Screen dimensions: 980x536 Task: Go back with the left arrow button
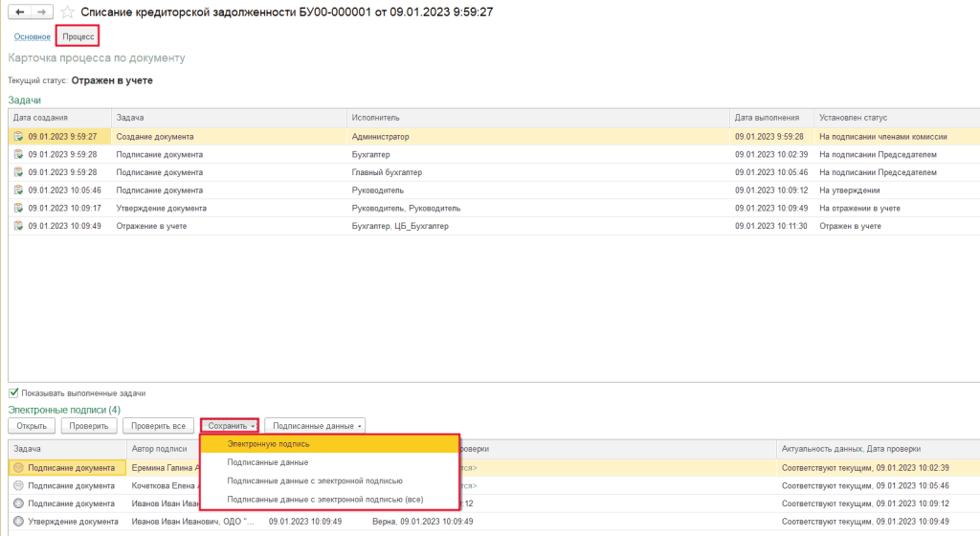[19, 11]
